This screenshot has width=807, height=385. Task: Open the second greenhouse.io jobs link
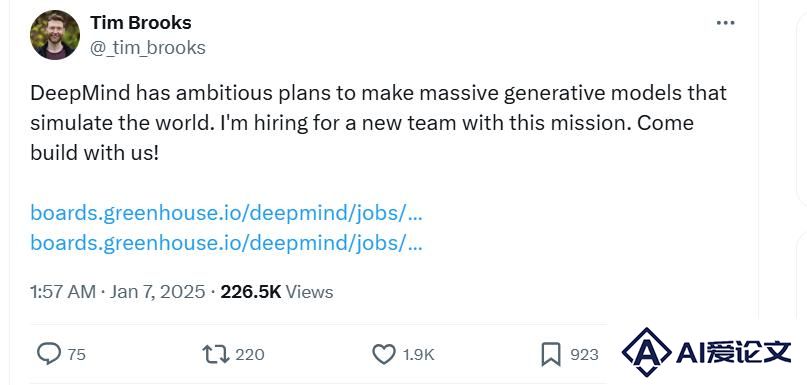(226, 242)
